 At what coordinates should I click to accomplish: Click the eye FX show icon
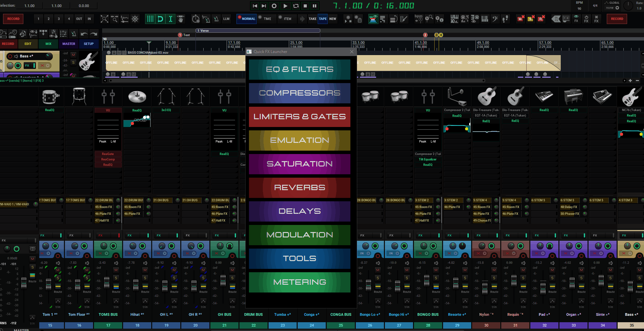coord(576,19)
